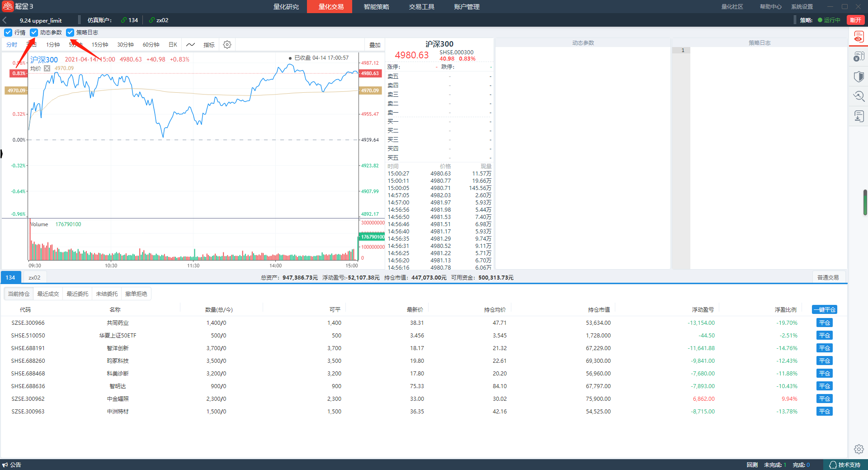Click 平仓 for 华夏上证50ETF

825,336
